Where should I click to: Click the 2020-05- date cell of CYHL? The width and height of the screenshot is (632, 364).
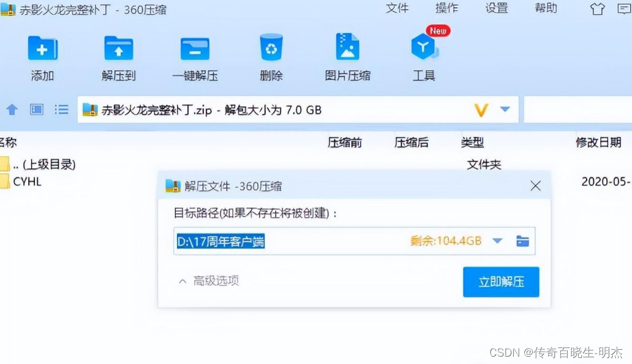606,182
